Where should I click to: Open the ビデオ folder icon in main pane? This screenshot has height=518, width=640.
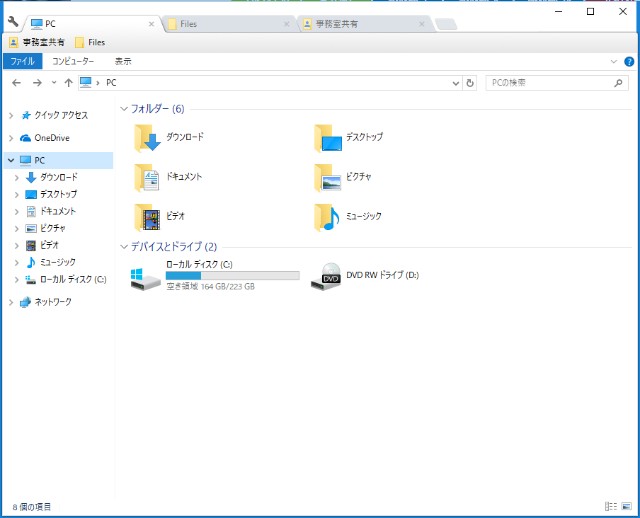pos(148,216)
